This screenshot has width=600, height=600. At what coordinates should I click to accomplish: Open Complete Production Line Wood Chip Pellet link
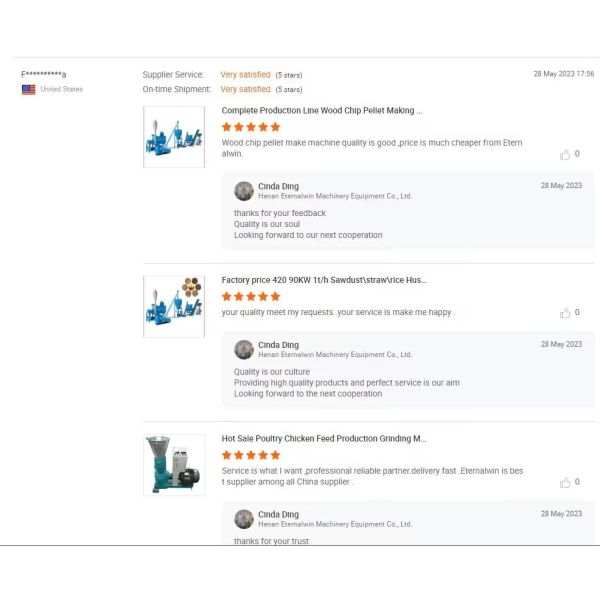pos(322,111)
